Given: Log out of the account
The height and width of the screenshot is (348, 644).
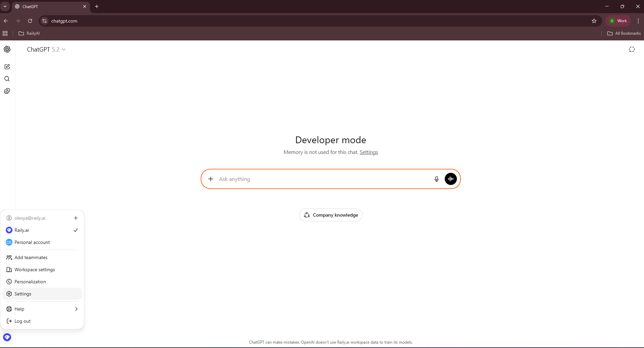Looking at the screenshot, I should pyautogui.click(x=42, y=321).
